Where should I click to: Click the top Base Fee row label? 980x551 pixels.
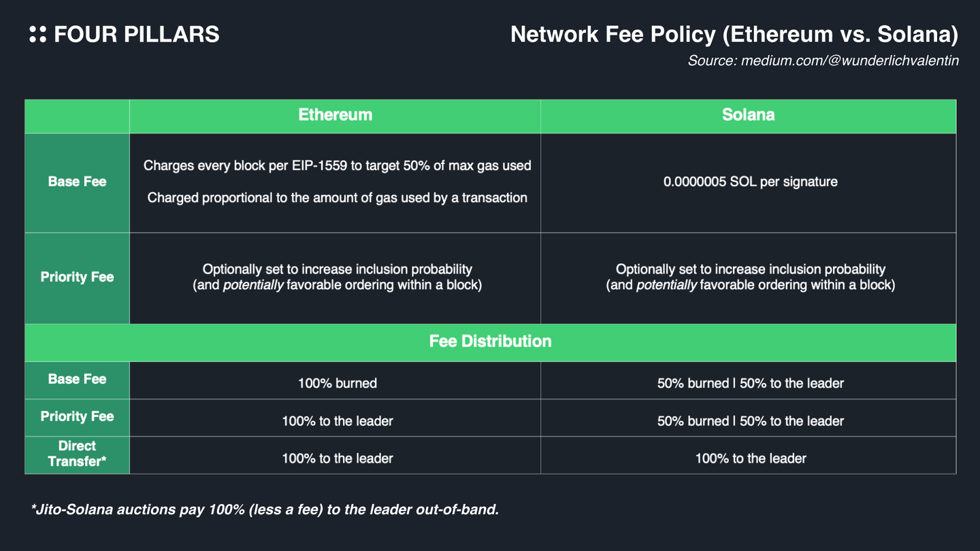click(77, 182)
